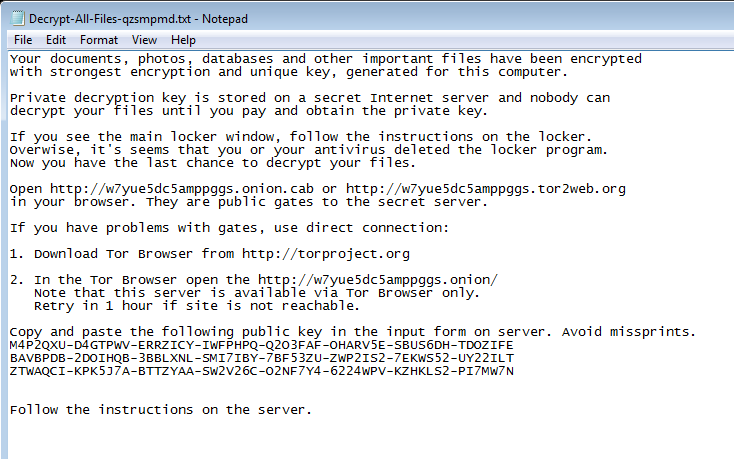Place cursor in first public key line starting M4P2QXU

(261, 345)
